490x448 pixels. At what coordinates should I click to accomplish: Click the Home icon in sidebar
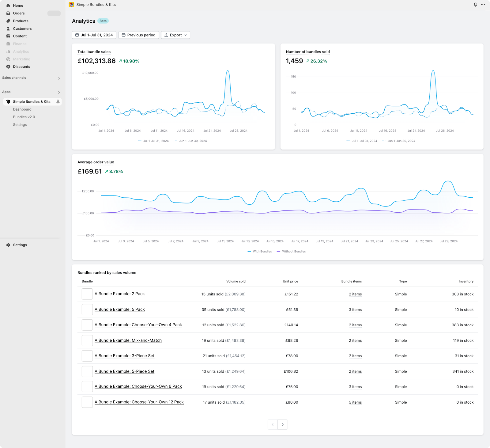tap(8, 6)
